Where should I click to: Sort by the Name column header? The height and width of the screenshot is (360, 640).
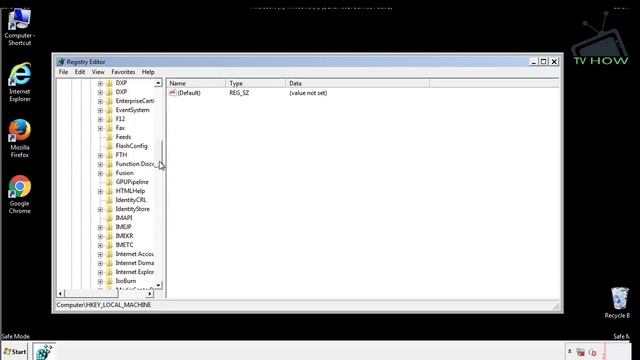[x=196, y=83]
